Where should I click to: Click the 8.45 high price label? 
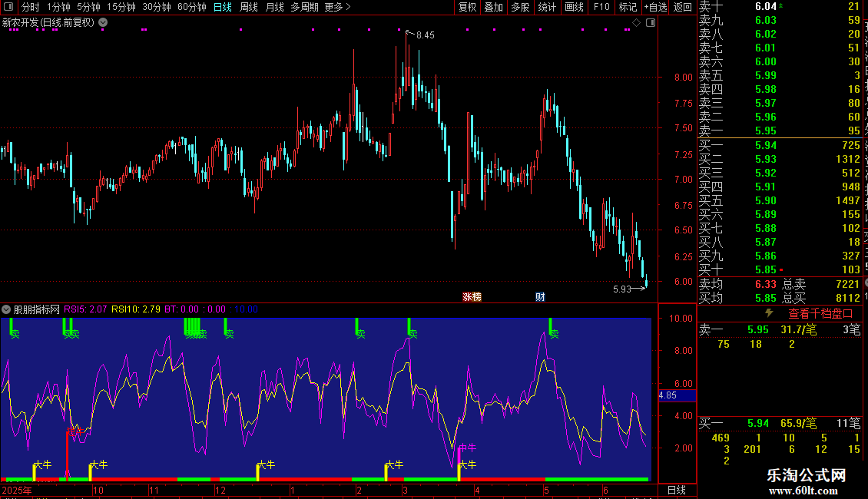pos(425,35)
